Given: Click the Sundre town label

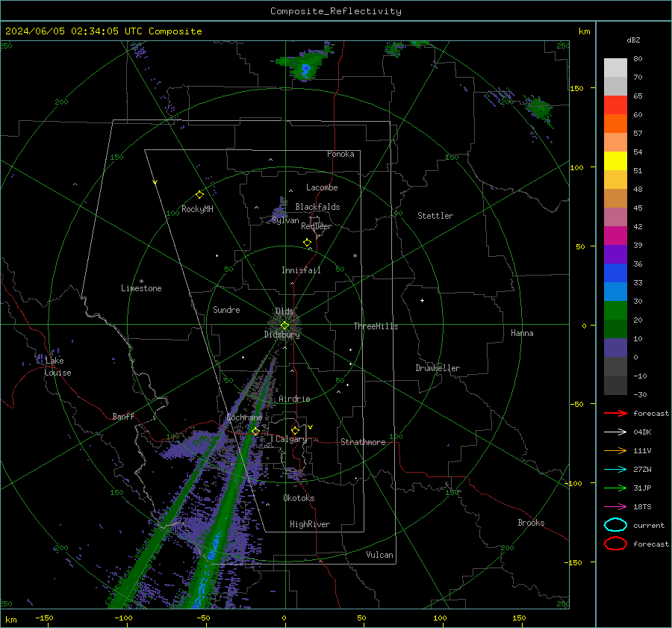Looking at the screenshot, I should point(226,309).
